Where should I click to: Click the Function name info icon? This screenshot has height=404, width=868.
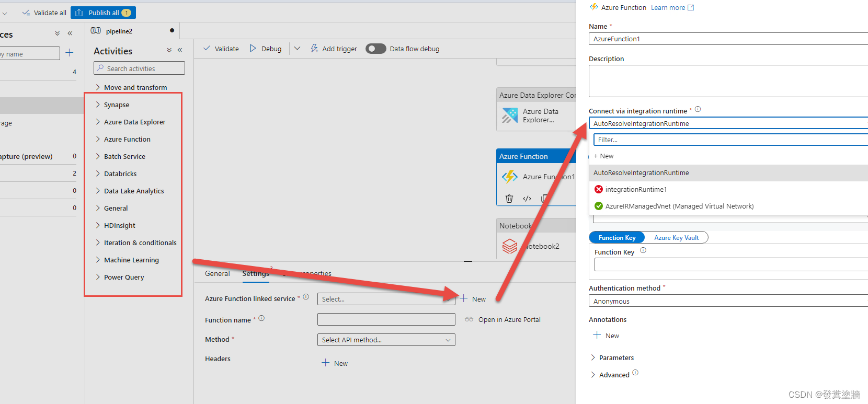coord(261,318)
